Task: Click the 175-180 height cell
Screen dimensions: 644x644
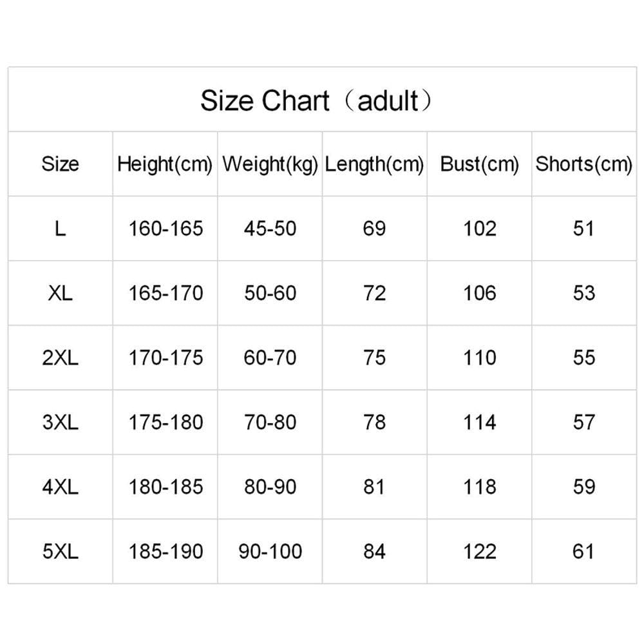Action: click(166, 422)
